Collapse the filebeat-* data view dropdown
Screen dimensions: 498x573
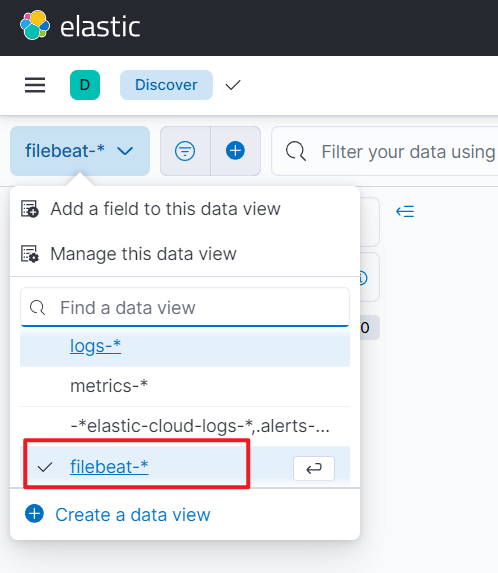(80, 151)
